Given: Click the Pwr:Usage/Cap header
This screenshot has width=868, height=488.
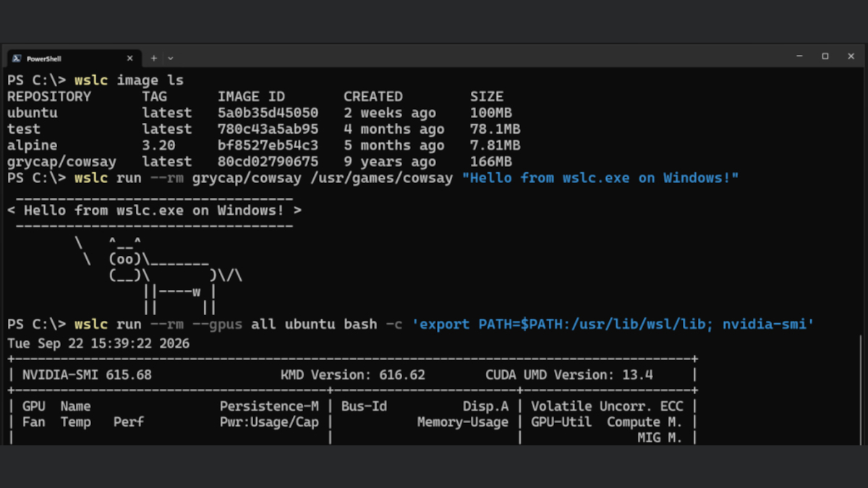Looking at the screenshot, I should click(x=269, y=422).
